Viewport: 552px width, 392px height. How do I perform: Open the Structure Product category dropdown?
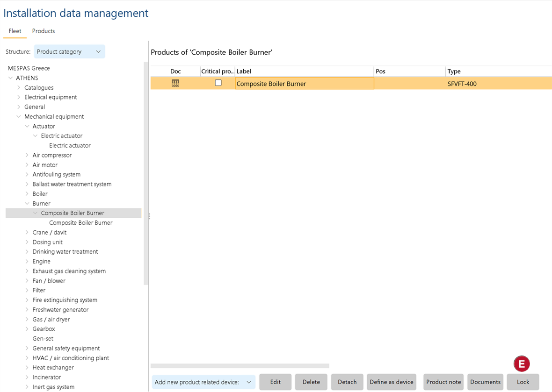69,52
